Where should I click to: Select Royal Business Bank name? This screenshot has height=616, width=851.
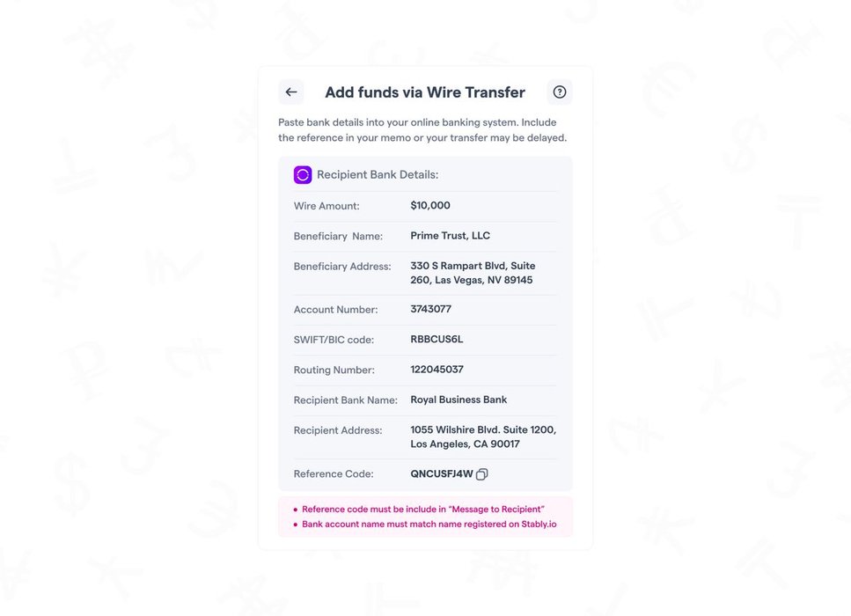tap(459, 400)
